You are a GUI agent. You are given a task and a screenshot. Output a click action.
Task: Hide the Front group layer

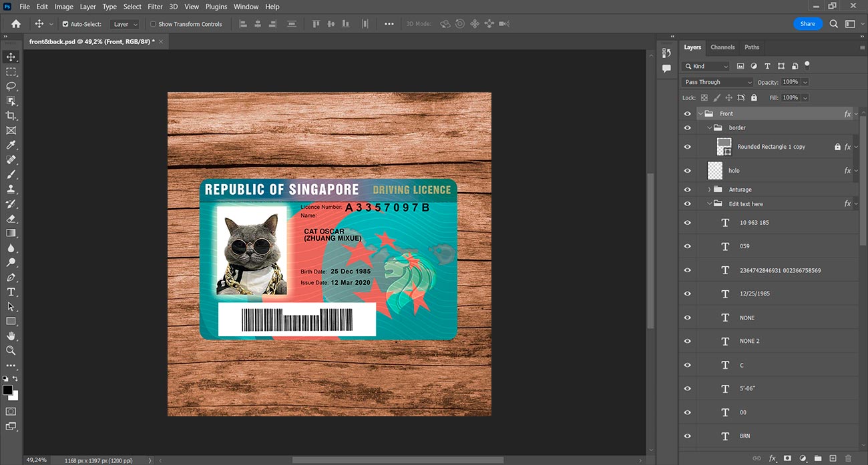pyautogui.click(x=688, y=113)
